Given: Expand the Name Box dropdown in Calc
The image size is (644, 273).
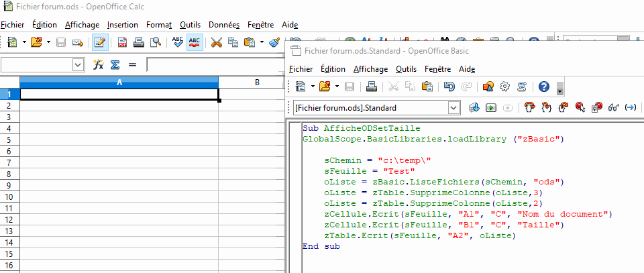Looking at the screenshot, I should (78, 65).
